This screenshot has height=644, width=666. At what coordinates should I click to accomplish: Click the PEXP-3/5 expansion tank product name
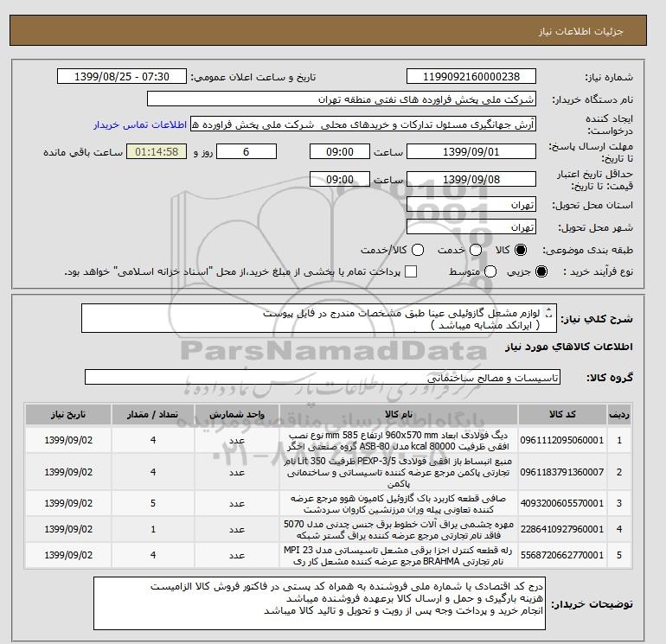point(399,472)
